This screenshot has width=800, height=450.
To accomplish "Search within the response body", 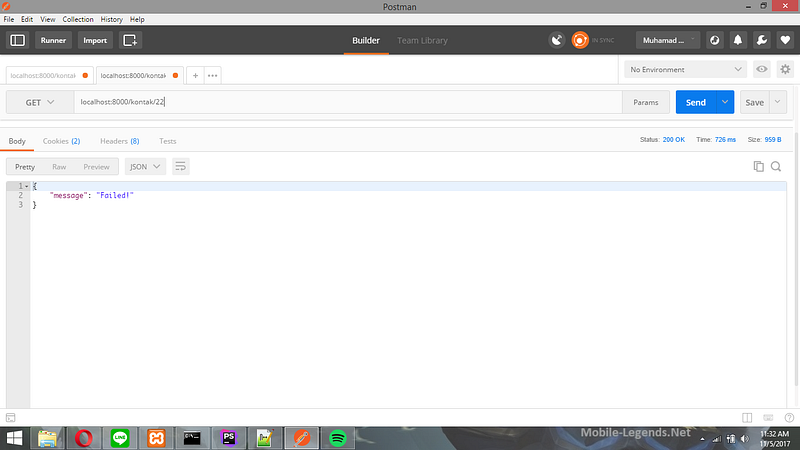I will (x=776, y=166).
